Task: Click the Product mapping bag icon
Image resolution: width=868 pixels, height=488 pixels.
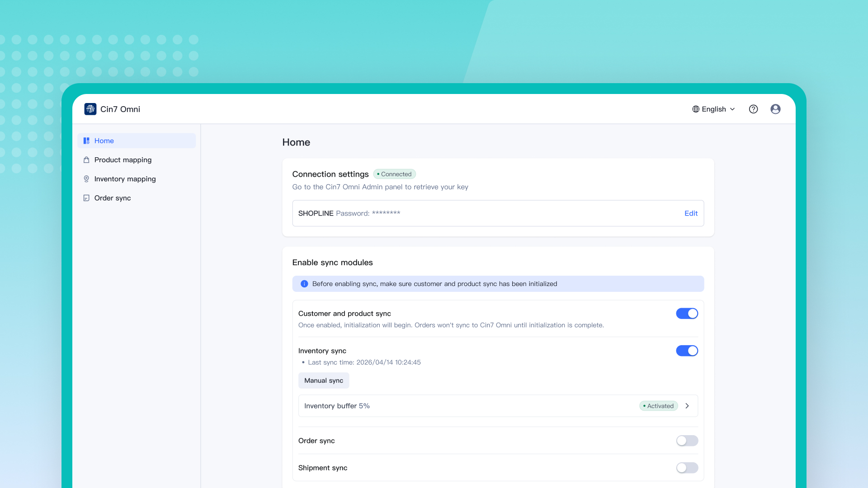Action: [86, 160]
